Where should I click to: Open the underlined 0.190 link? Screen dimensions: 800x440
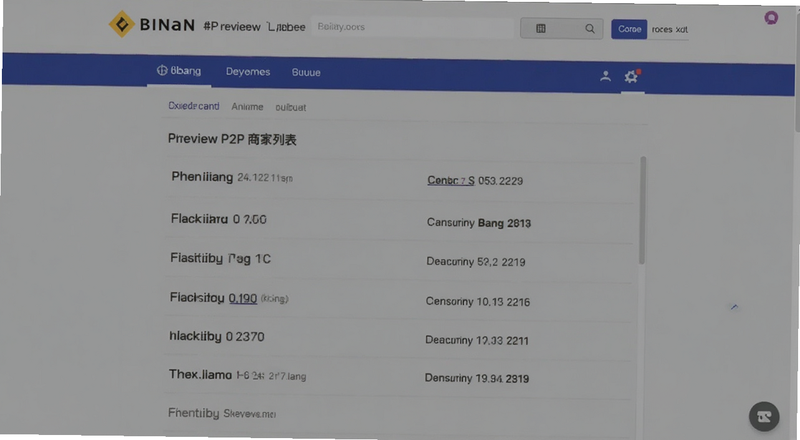pyautogui.click(x=243, y=298)
